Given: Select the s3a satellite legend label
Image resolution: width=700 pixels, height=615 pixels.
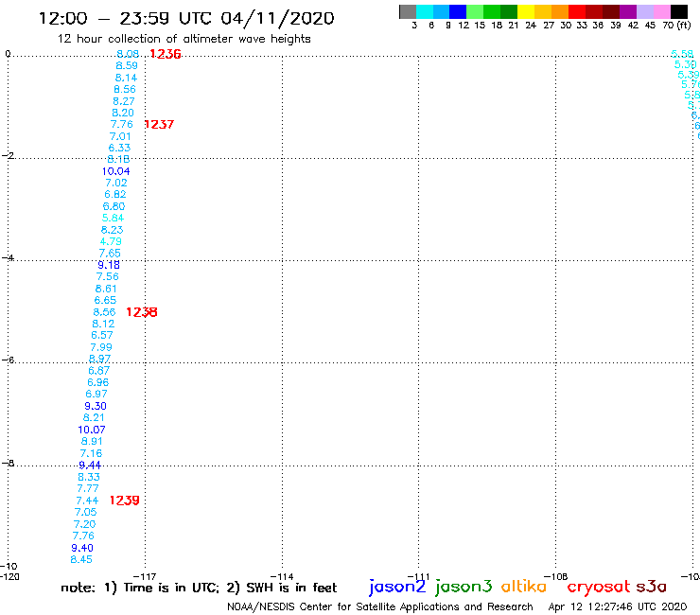Looking at the screenshot, I should coord(652,587).
